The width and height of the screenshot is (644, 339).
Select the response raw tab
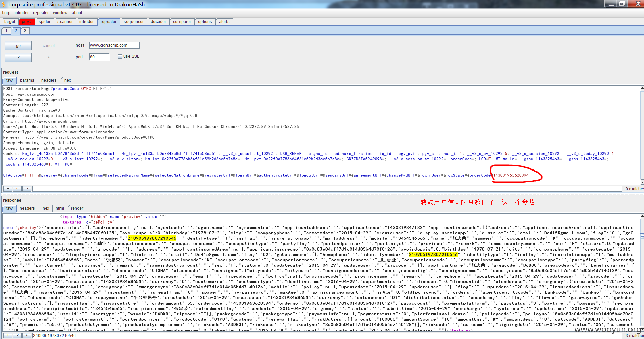(x=9, y=208)
